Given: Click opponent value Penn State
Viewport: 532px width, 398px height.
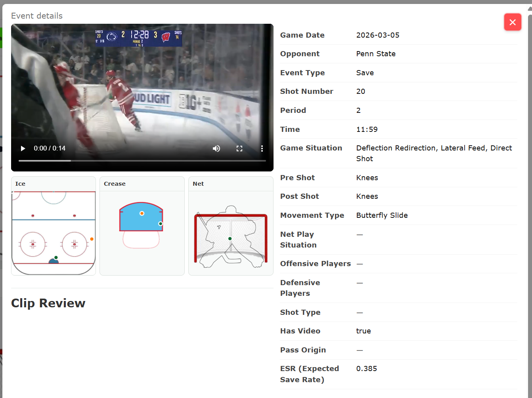Looking at the screenshot, I should click(x=376, y=54).
